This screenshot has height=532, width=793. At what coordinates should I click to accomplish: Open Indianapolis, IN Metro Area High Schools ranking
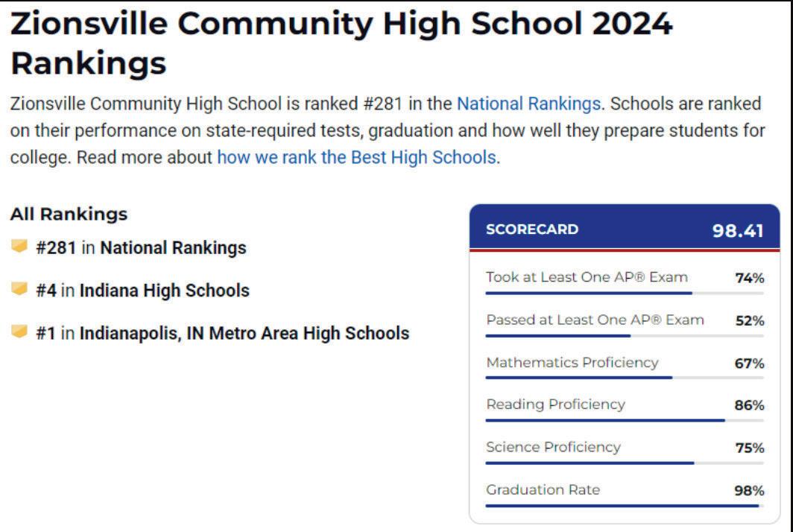[244, 333]
